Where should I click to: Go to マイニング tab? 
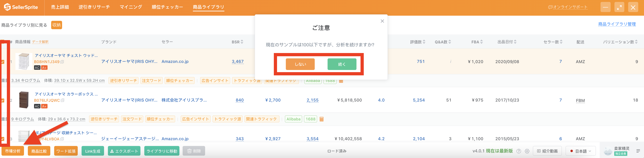[131, 7]
